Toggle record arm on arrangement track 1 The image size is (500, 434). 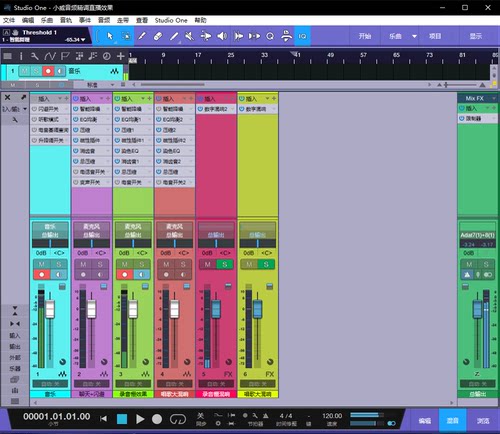click(x=48, y=71)
